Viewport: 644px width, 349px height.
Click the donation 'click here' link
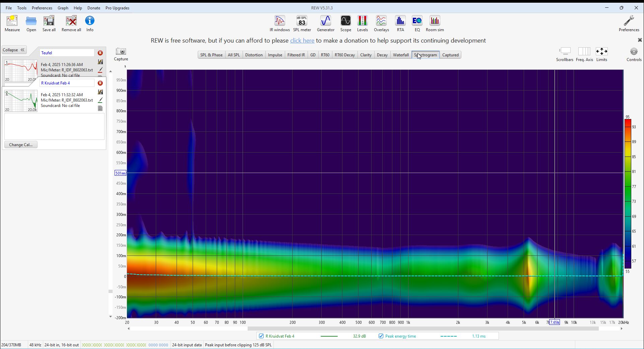[x=302, y=41]
